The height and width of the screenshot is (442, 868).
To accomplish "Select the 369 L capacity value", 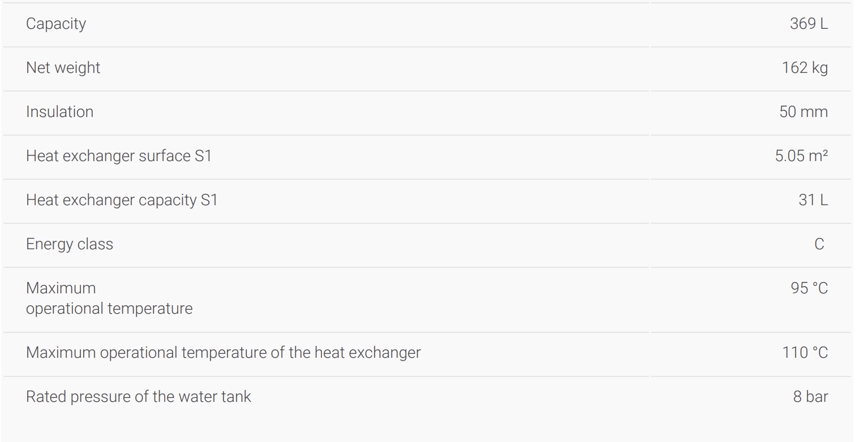I will (809, 24).
